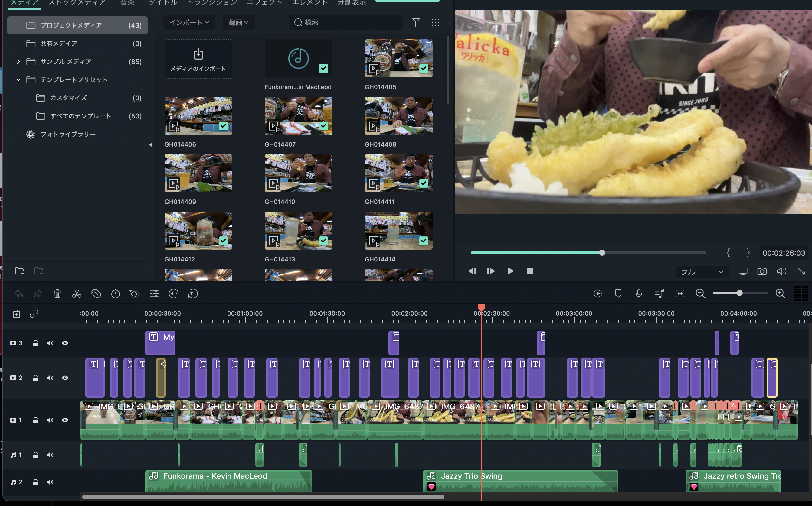The height and width of the screenshot is (506, 812).
Task: Open the カスタマイズ folder
Action: point(77,98)
